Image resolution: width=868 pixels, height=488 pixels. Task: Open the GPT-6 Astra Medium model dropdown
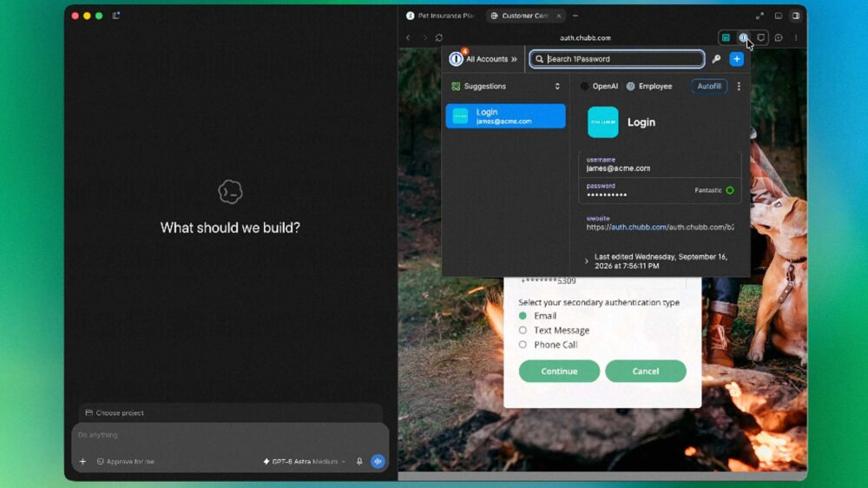pos(305,461)
